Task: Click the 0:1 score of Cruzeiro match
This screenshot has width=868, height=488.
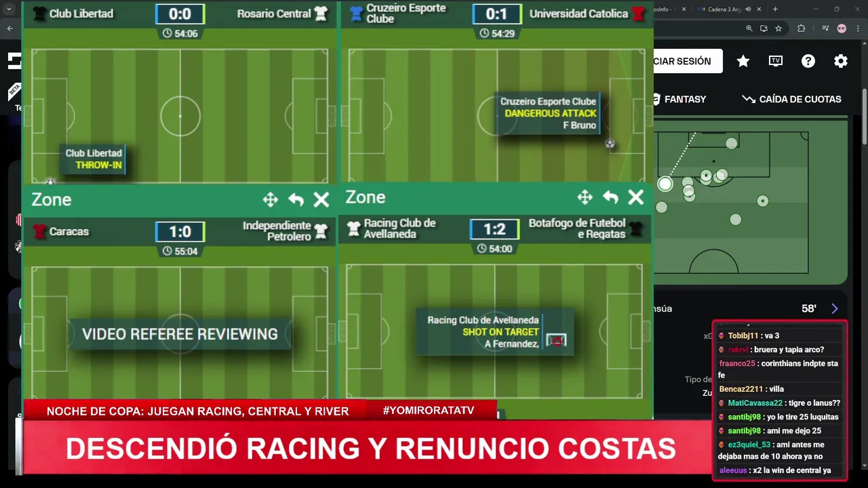Action: pos(496,14)
